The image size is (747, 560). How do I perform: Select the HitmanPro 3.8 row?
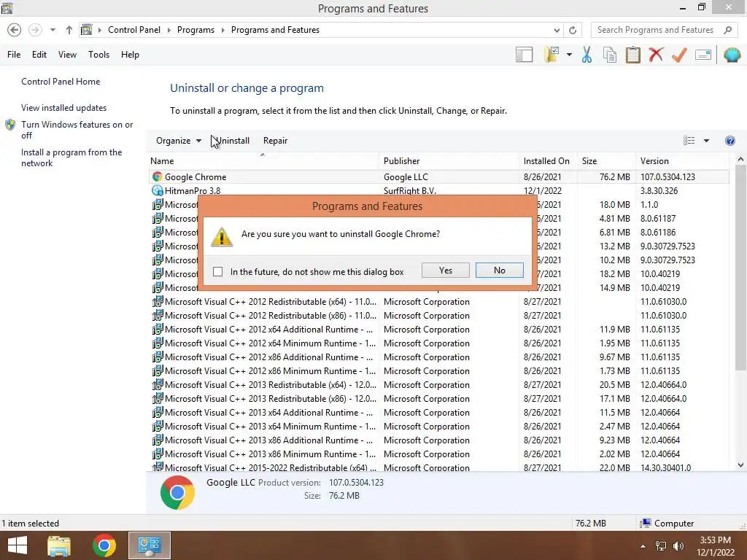point(438,190)
